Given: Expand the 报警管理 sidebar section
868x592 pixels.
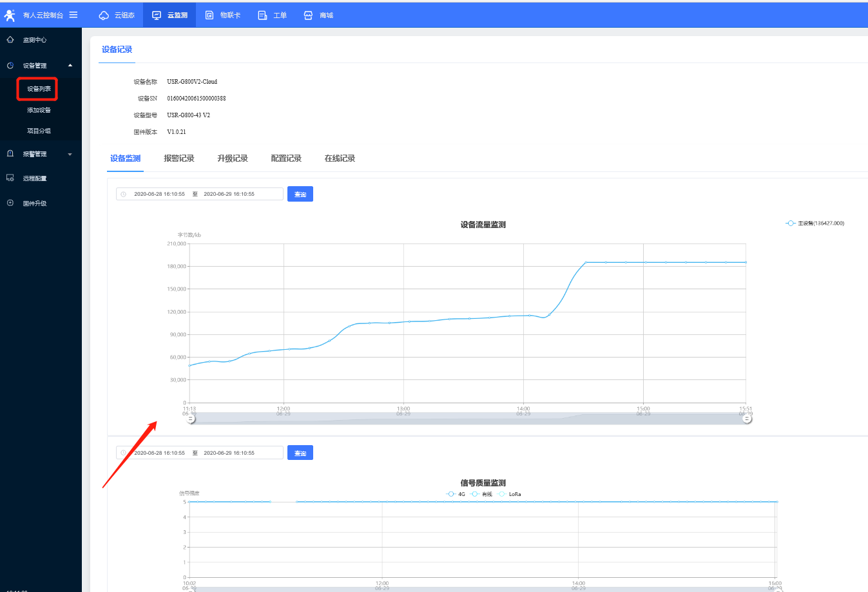Looking at the screenshot, I should click(x=70, y=154).
